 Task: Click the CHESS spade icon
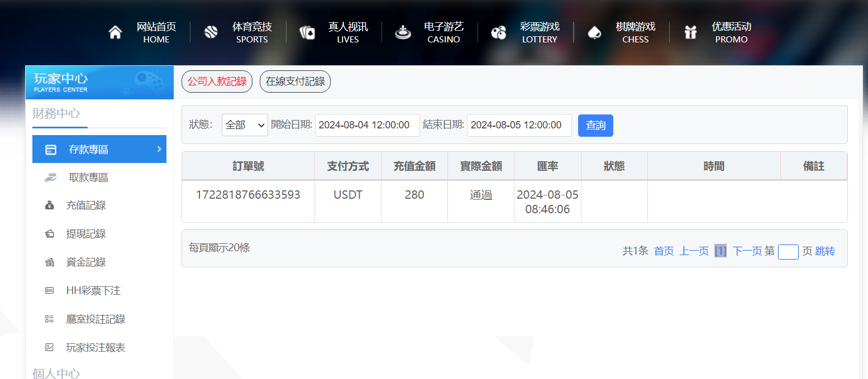[x=594, y=31]
